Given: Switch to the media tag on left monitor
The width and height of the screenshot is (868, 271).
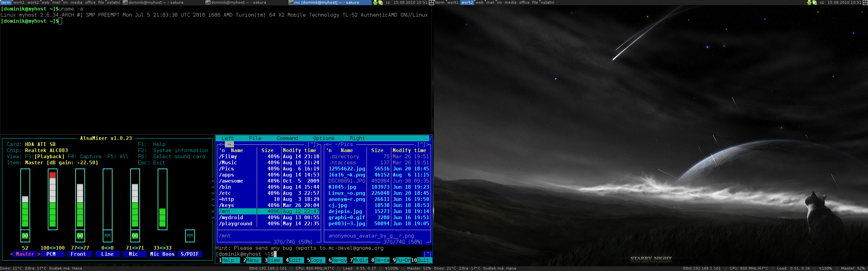Looking at the screenshot, I should click(x=76, y=2).
